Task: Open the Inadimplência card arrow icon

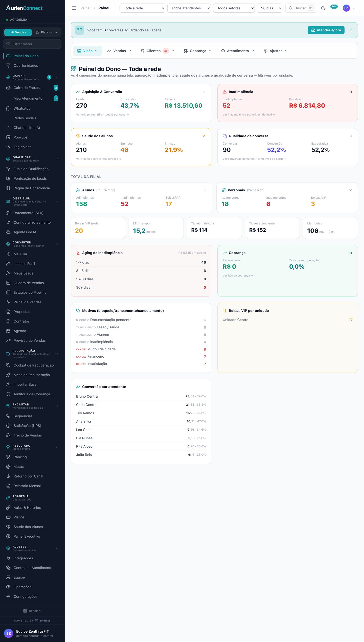Action: click(351, 92)
